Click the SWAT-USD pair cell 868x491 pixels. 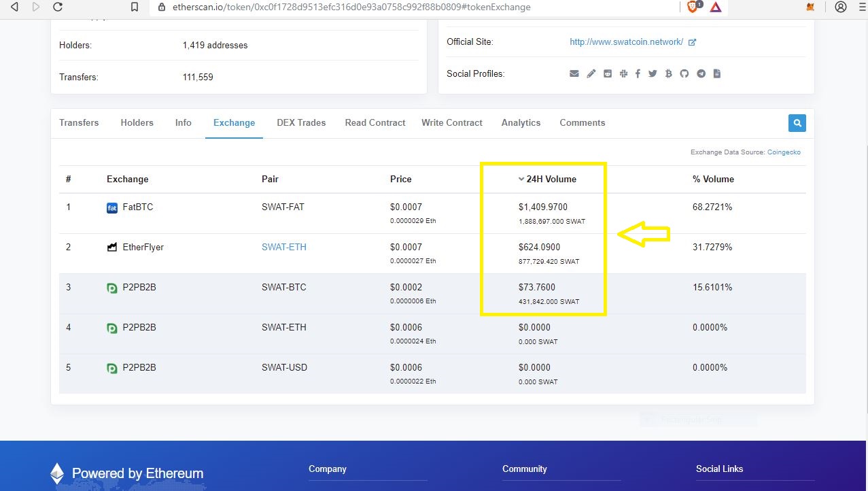coord(284,367)
